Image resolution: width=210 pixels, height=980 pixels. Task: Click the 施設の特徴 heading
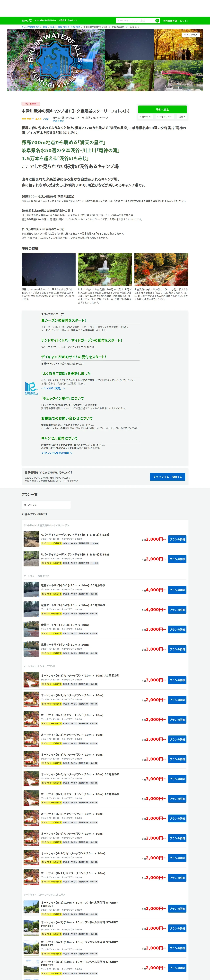(30, 249)
